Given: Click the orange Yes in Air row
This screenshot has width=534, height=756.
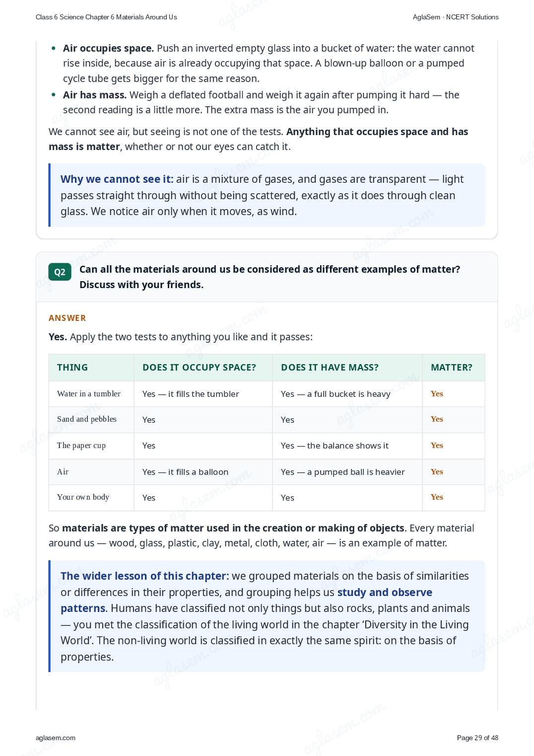Looking at the screenshot, I should click(437, 472).
